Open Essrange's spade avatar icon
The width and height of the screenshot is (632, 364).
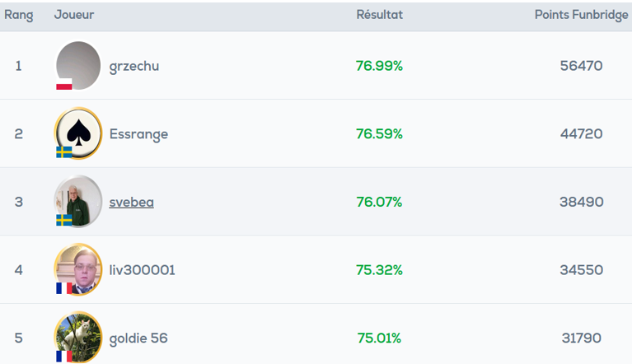(x=78, y=133)
